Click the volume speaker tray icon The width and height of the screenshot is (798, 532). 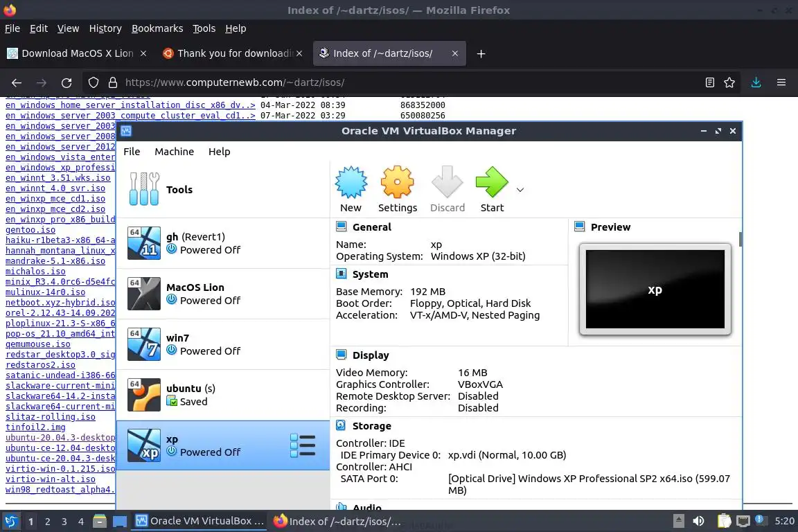(x=699, y=521)
